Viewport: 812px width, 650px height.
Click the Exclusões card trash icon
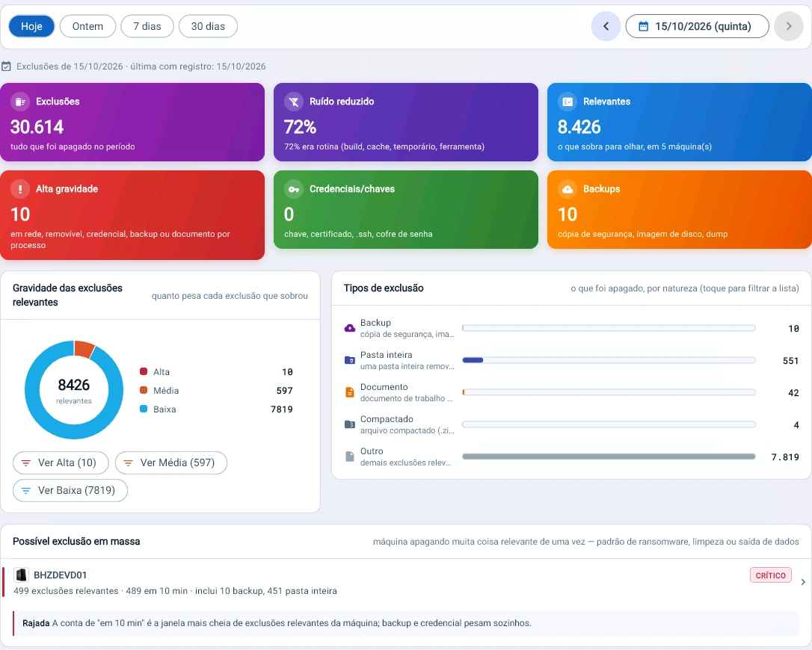(20, 102)
